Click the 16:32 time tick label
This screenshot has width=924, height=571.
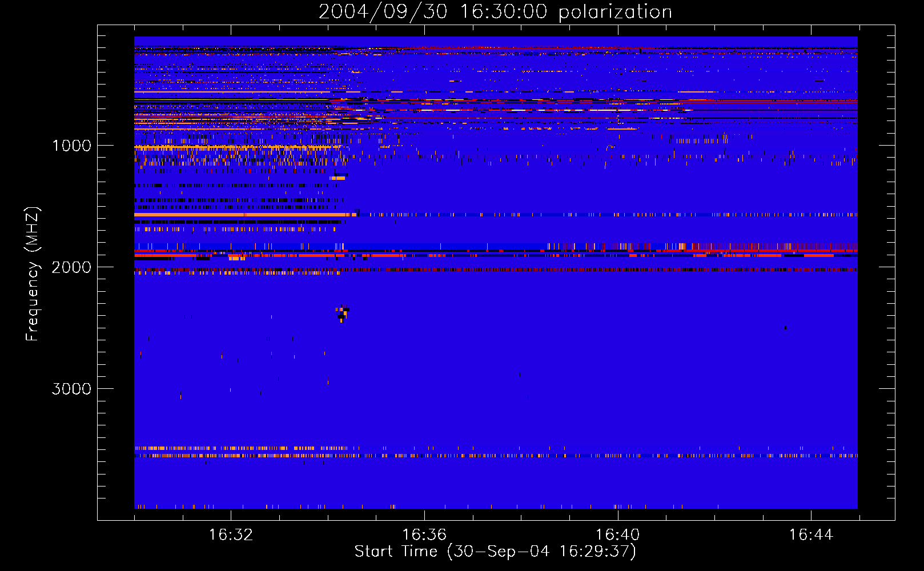click(x=231, y=535)
